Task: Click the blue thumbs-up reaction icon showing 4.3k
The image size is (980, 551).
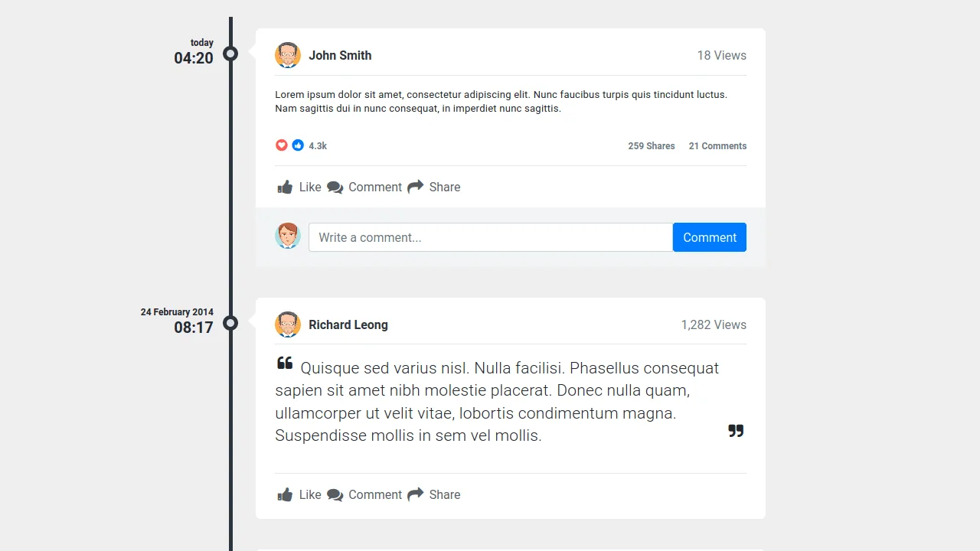Action: 297,145
